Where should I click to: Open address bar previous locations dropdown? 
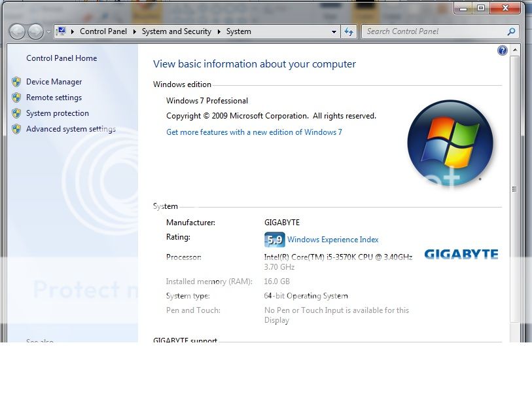pos(334,31)
